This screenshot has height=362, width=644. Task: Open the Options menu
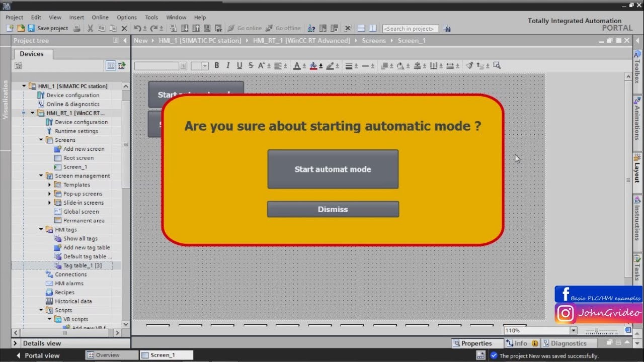pyautogui.click(x=127, y=17)
